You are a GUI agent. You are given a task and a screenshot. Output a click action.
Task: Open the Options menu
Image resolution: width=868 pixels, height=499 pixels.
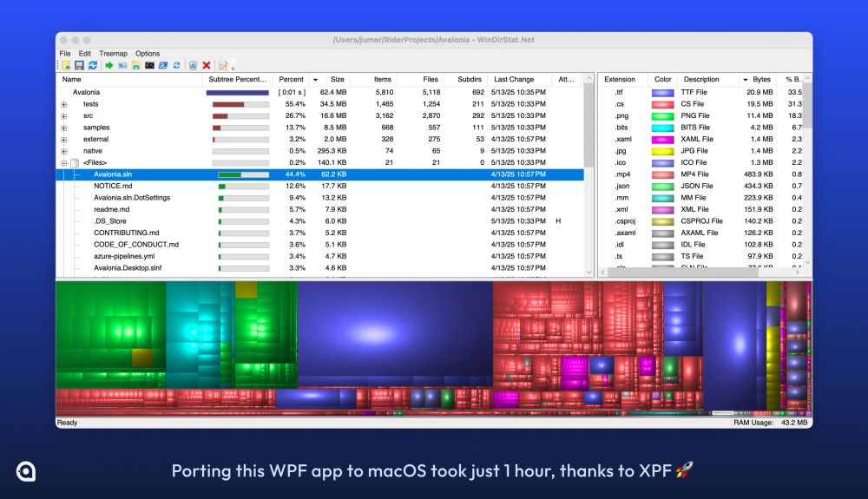(148, 54)
